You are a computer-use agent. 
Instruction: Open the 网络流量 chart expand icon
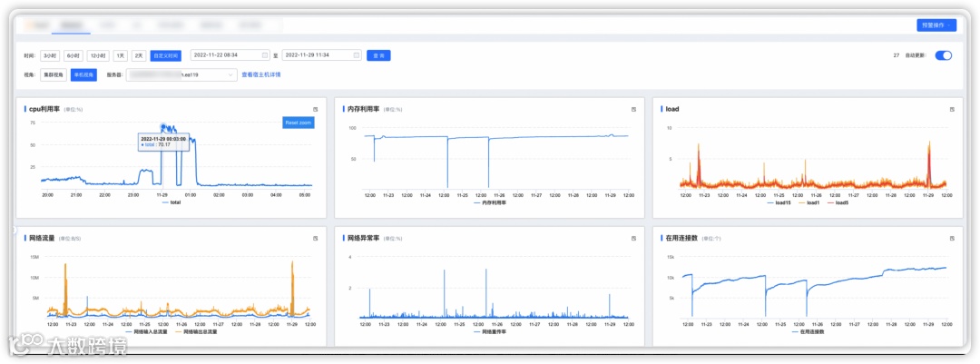(316, 239)
